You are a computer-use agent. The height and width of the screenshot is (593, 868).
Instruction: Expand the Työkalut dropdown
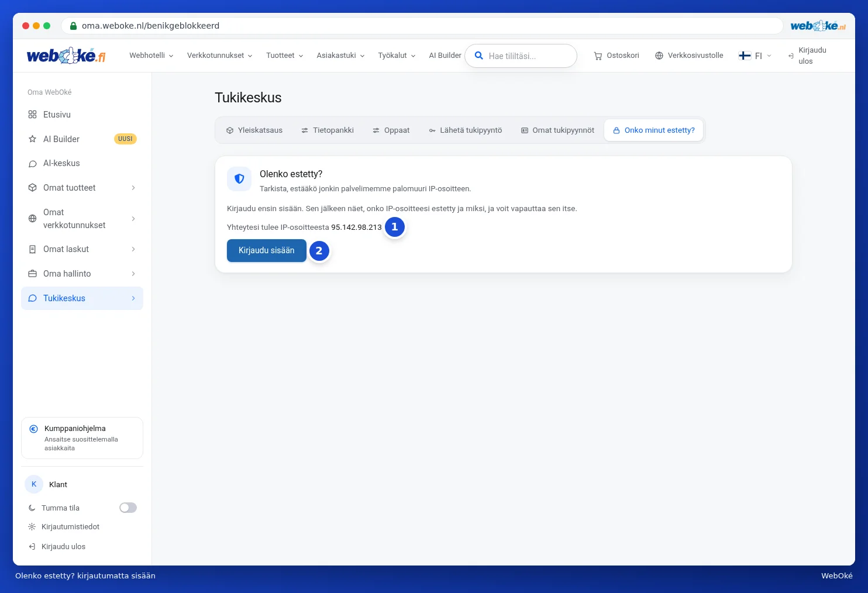(x=397, y=56)
